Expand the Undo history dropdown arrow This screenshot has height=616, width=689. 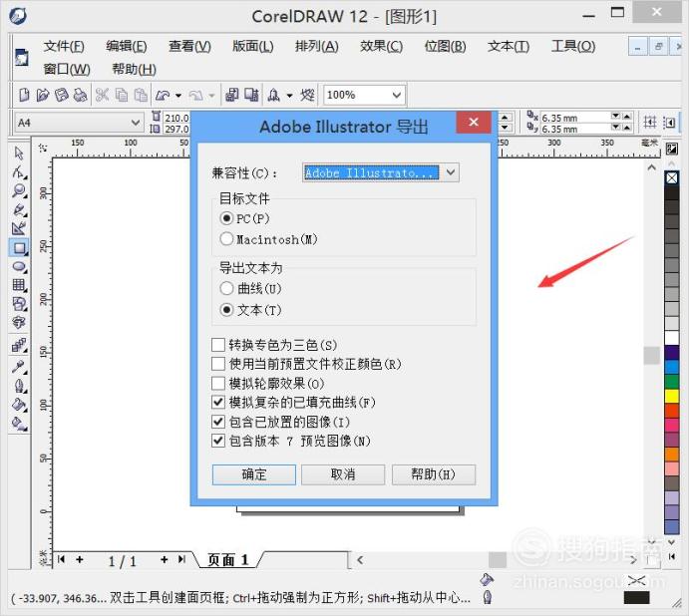177,96
